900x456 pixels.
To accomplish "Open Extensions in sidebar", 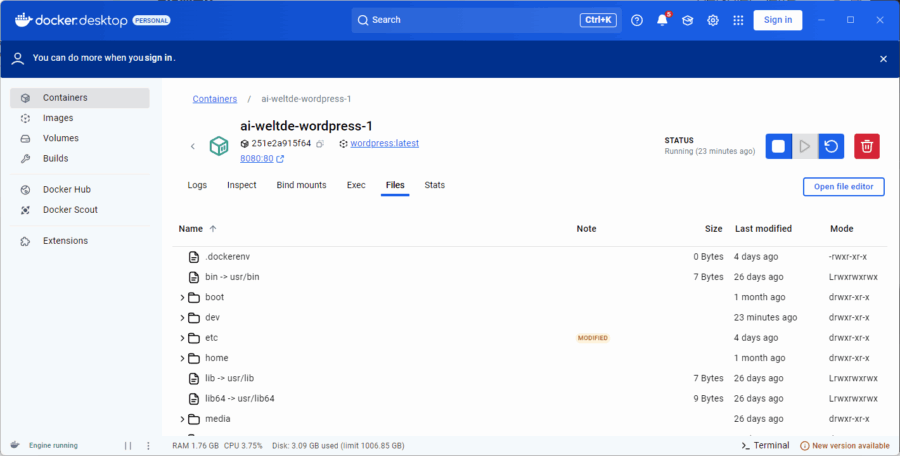I will (80, 241).
